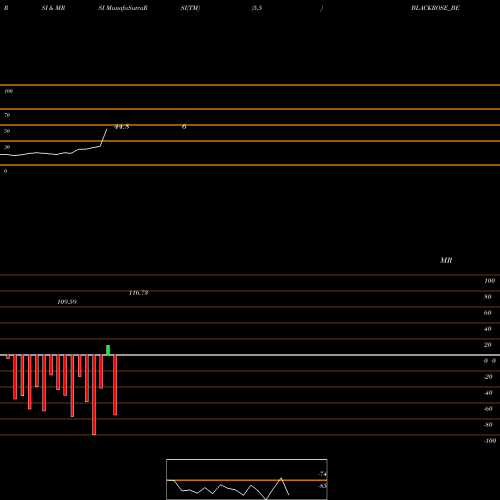The width and height of the screenshot is (500, 500).
Task: Click the BLACKROSE_BE ticker title
Action: [435, 8]
